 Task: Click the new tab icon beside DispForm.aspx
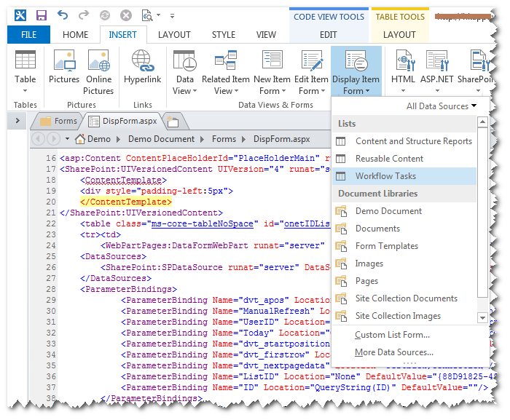(x=173, y=122)
